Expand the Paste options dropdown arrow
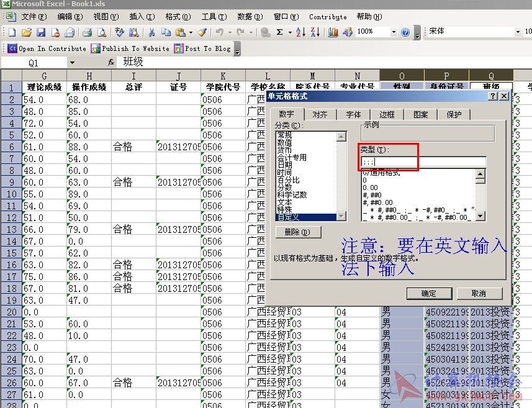 click(191, 32)
